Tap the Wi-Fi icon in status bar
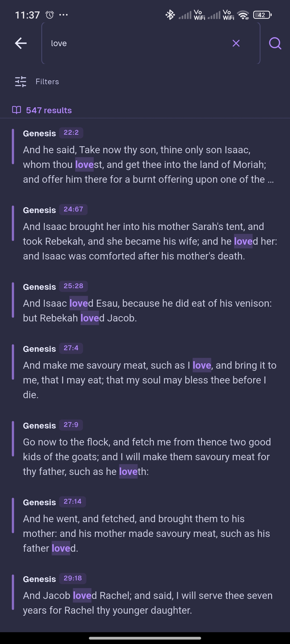The height and width of the screenshot is (644, 290). pos(243,15)
